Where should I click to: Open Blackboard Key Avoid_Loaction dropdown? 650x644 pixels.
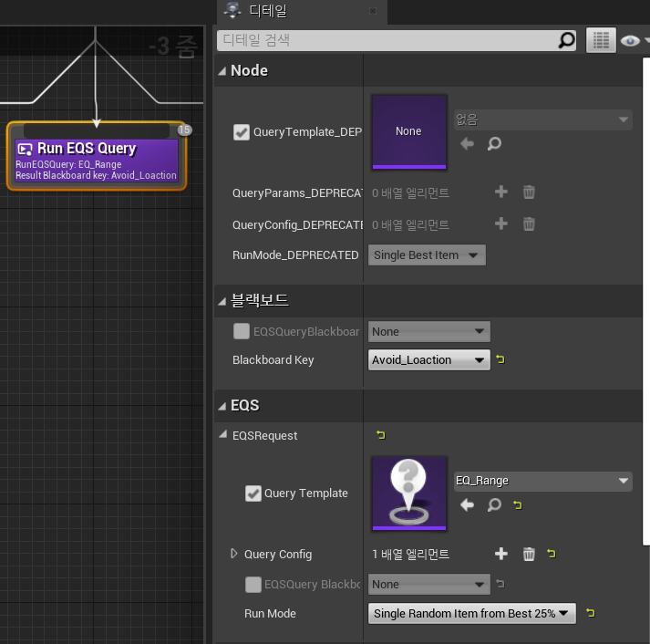(429, 360)
